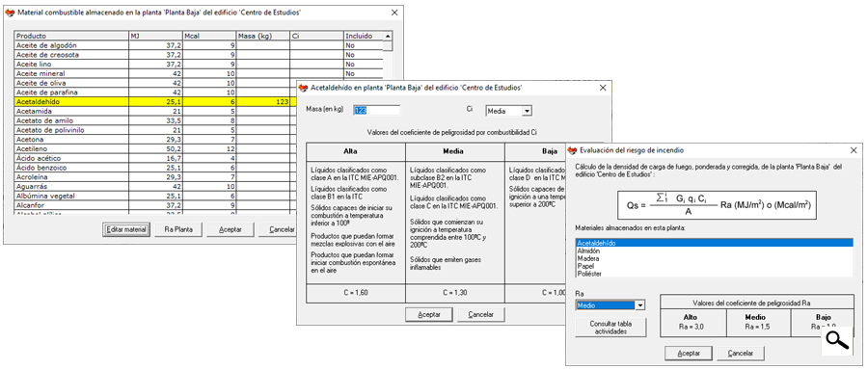Click the Ci column header
This screenshot has width=868, height=369.
click(317, 36)
